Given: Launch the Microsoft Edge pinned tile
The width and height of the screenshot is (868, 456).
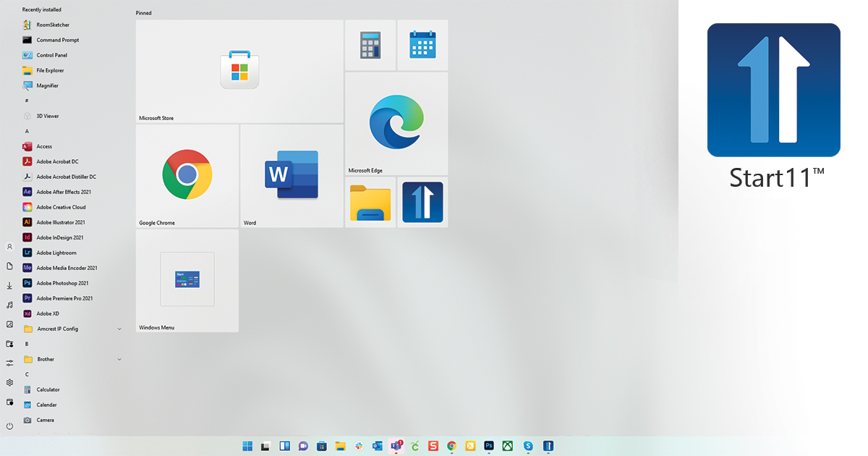Looking at the screenshot, I should pyautogui.click(x=396, y=124).
